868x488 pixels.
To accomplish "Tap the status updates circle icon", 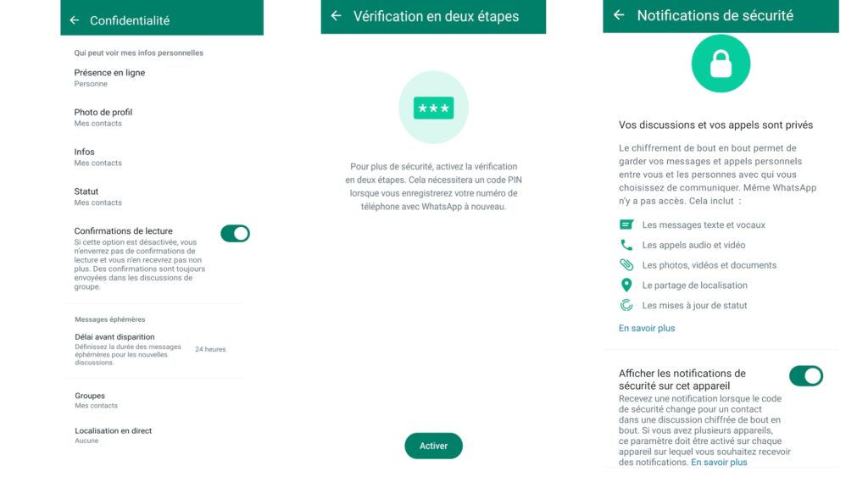I will [626, 305].
